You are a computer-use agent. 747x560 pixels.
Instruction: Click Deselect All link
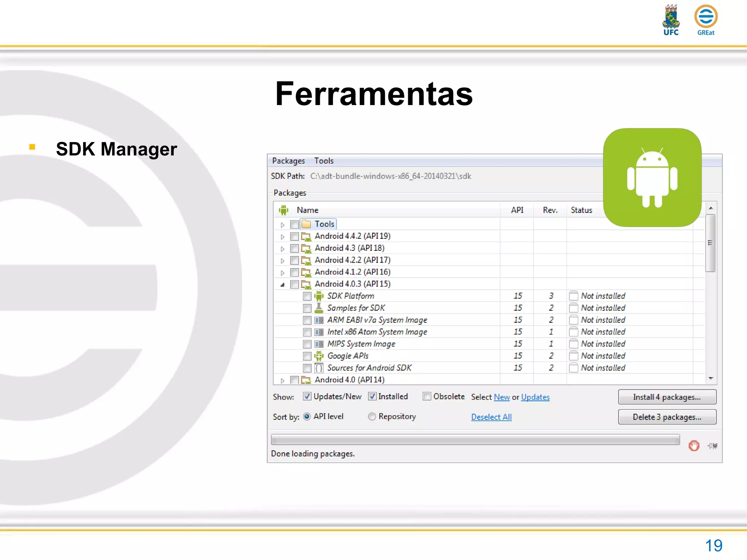(491, 417)
